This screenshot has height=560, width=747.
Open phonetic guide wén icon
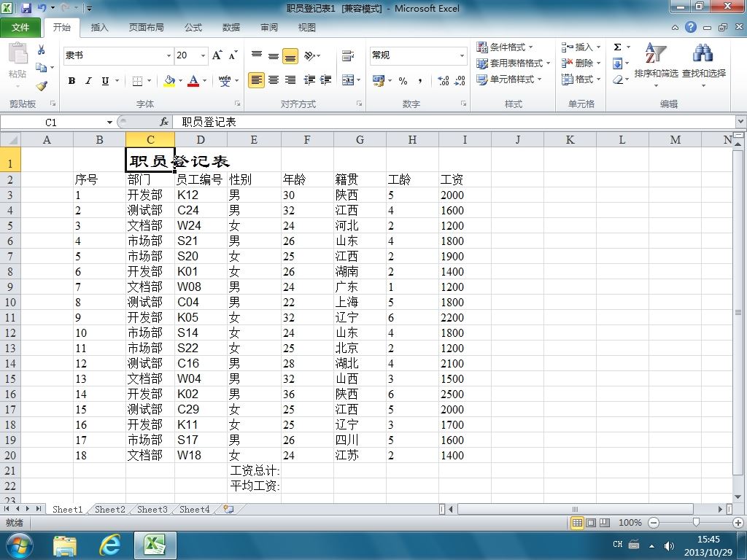coord(225,81)
